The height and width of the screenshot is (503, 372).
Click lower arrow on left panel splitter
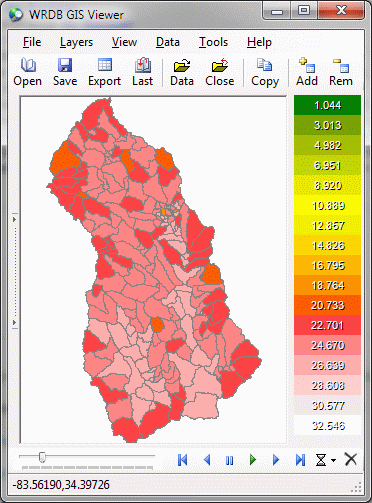click(14, 322)
